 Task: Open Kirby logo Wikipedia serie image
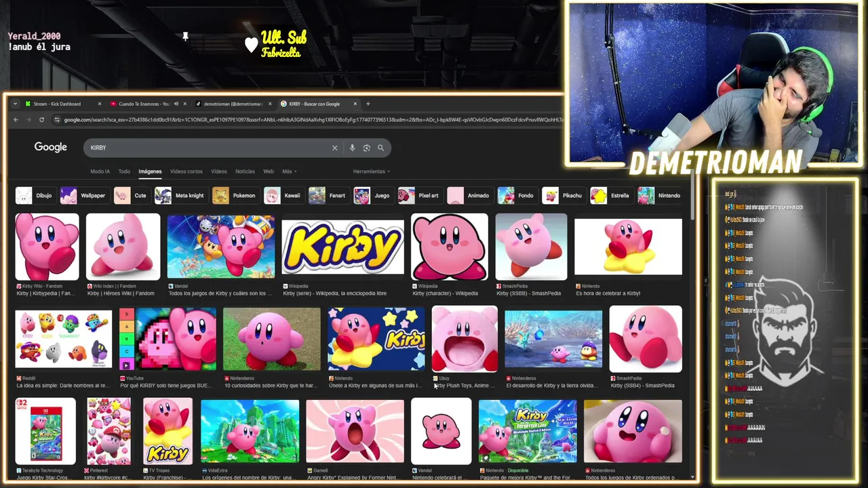[x=342, y=247]
